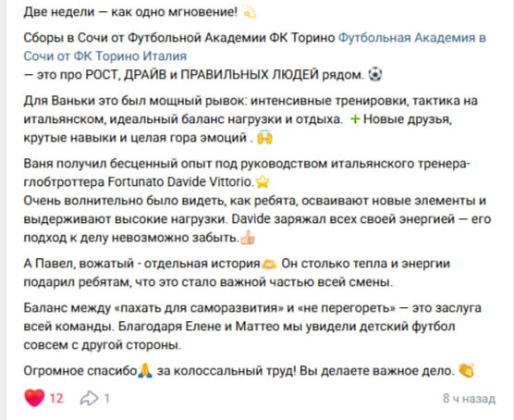This screenshot has width=514, height=420.
Task: Like the post with the red heart
Action: point(34,398)
